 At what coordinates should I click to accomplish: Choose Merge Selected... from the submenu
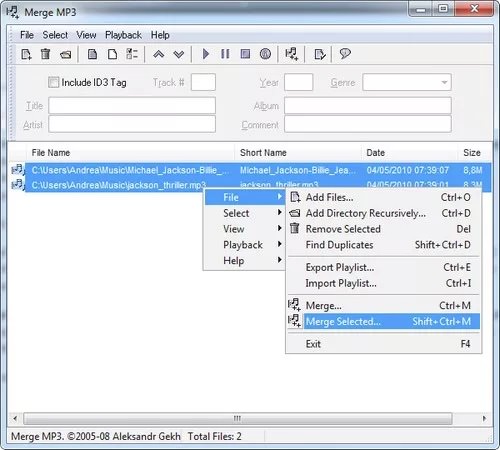384,321
